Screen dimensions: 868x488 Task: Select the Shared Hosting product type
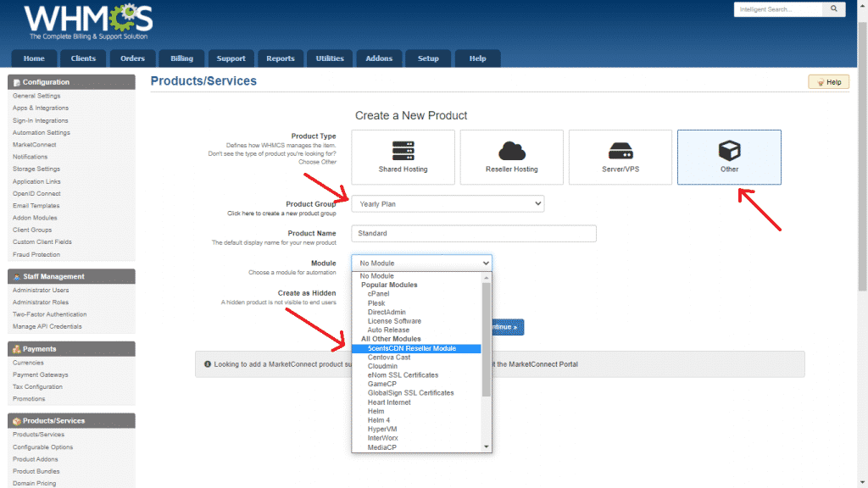(x=403, y=157)
